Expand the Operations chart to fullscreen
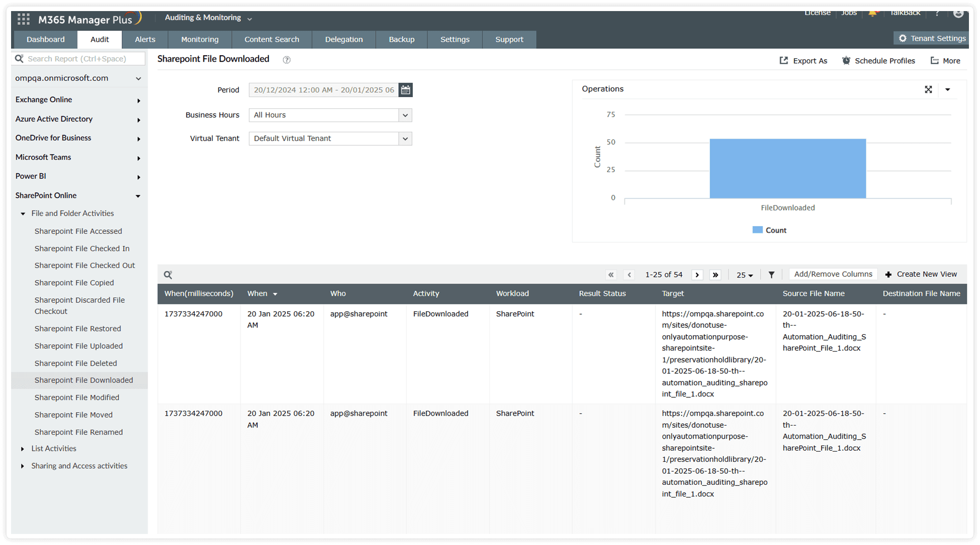 coord(929,89)
